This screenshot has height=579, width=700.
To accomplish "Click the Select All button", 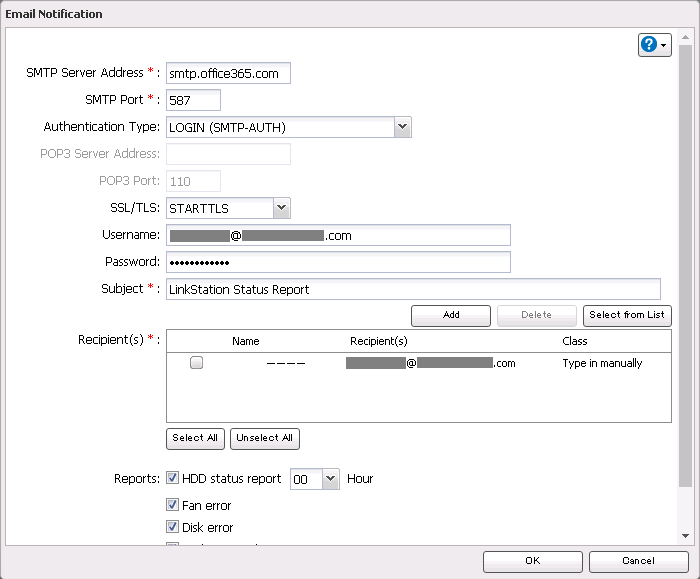I will [x=195, y=438].
